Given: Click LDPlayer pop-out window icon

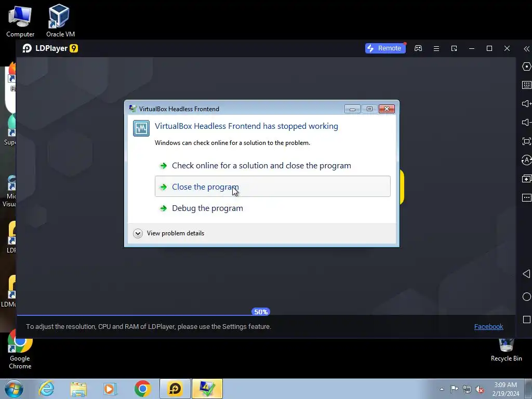Looking at the screenshot, I should click(x=454, y=48).
